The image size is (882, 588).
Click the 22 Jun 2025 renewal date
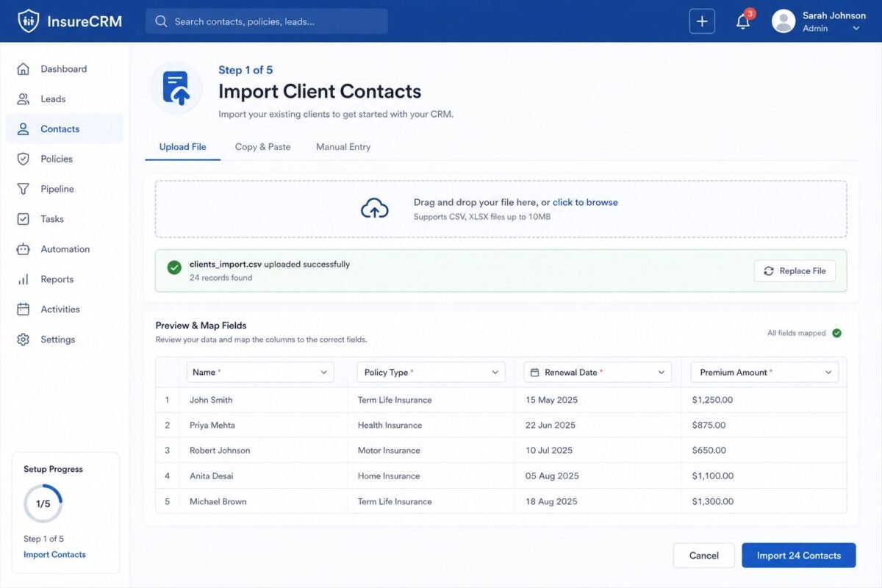pos(551,426)
